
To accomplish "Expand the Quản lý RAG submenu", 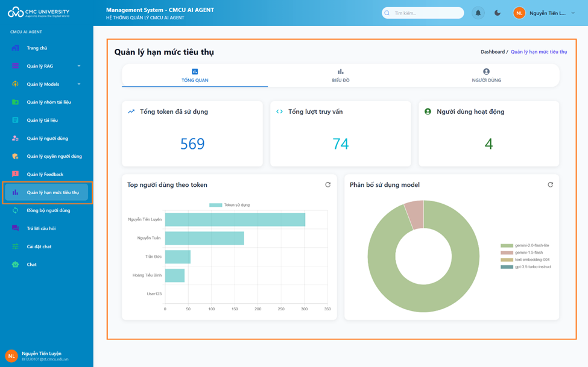I will 78,66.
